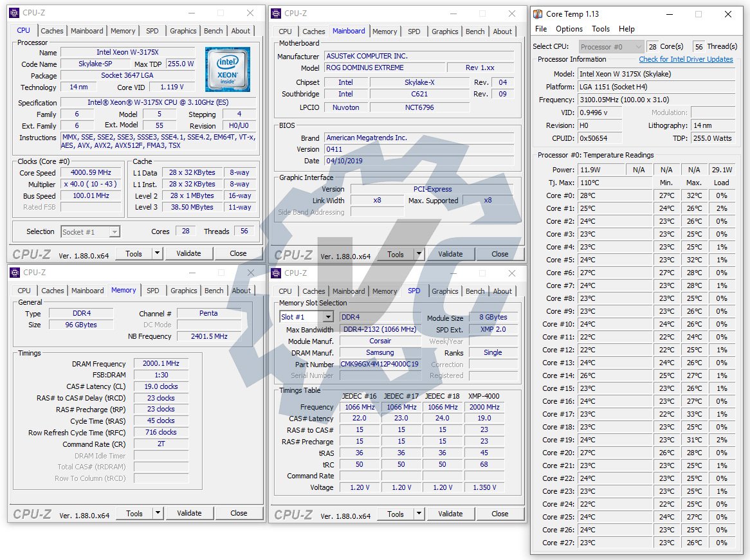Click the Core Speed value 4000.59 MHz
The height and width of the screenshot is (560, 750).
(x=91, y=172)
